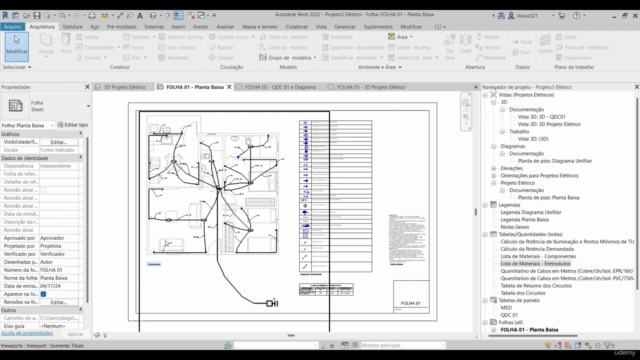Click the Aplicar button
The width and height of the screenshot is (640, 360).
(75, 334)
